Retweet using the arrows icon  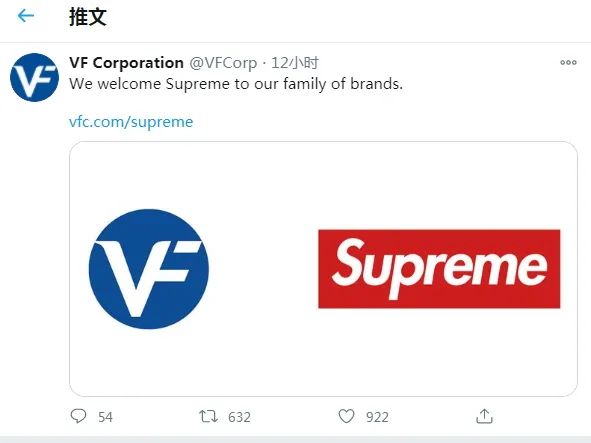pos(208,416)
